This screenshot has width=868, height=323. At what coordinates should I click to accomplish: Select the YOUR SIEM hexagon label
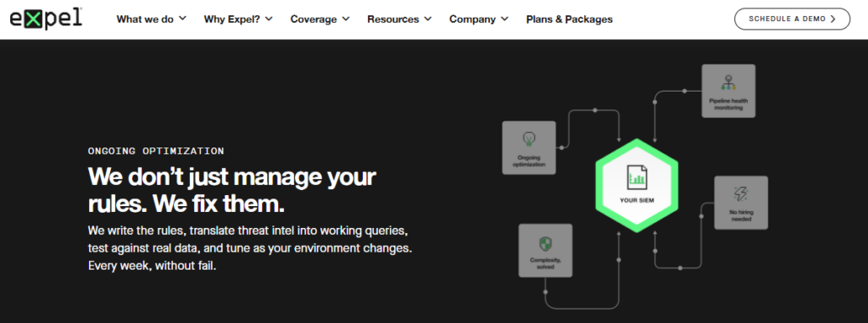(637, 201)
